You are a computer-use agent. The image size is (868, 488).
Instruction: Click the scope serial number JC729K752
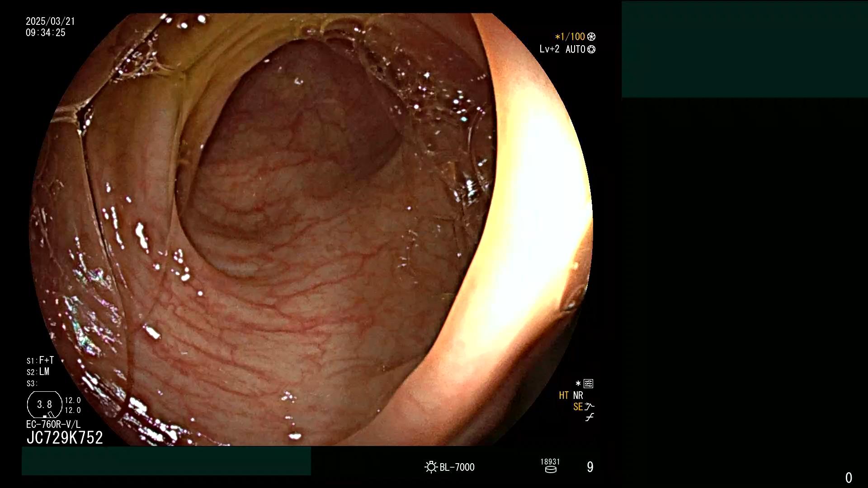coord(65,438)
